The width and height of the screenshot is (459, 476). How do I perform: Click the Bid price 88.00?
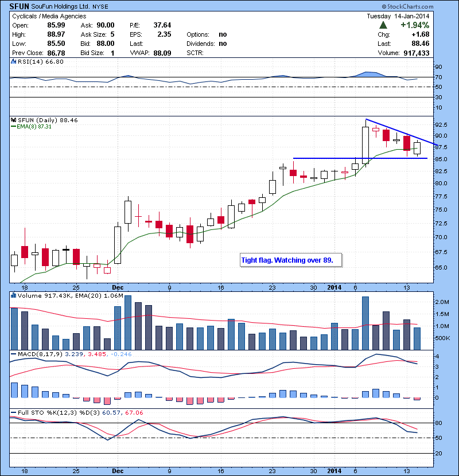click(x=106, y=44)
